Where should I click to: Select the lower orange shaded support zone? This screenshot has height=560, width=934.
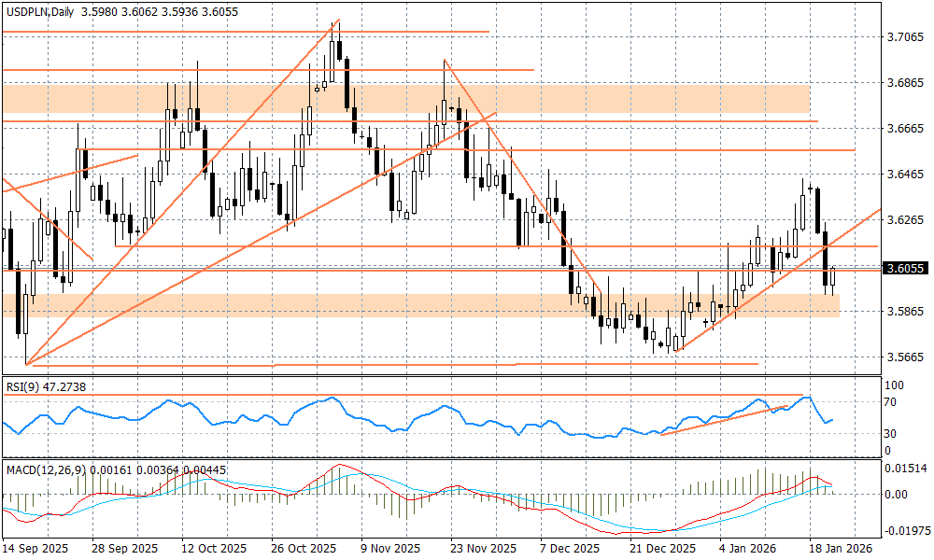click(x=420, y=305)
